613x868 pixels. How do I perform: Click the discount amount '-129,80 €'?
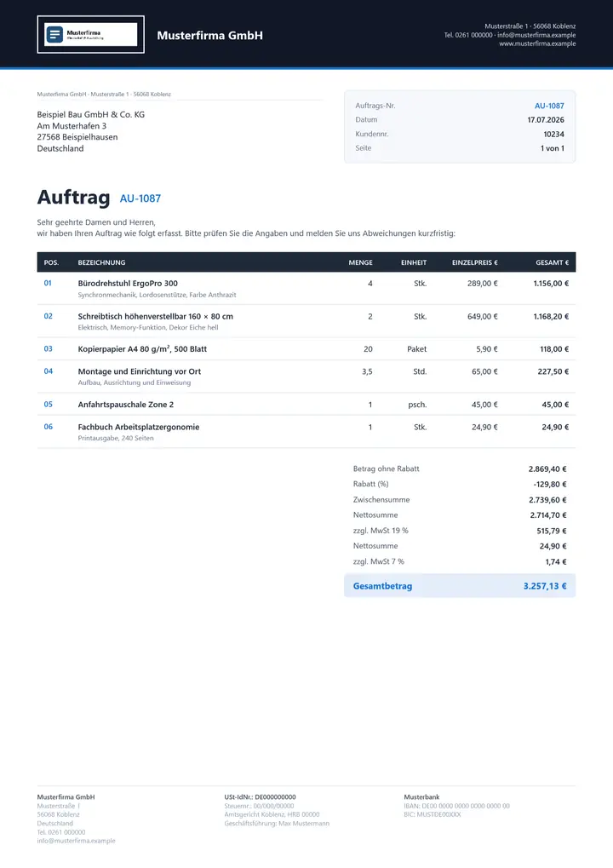tap(550, 485)
